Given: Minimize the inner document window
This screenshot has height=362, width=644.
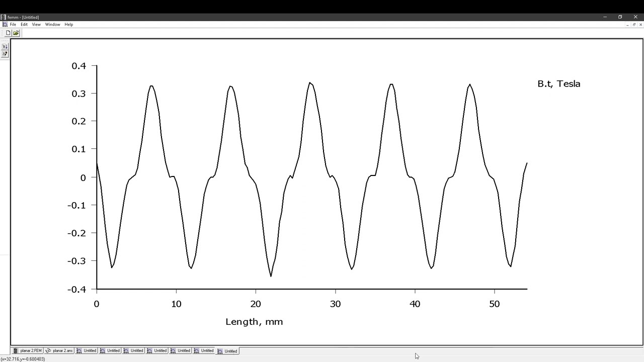Looking at the screenshot, I should pyautogui.click(x=627, y=24).
